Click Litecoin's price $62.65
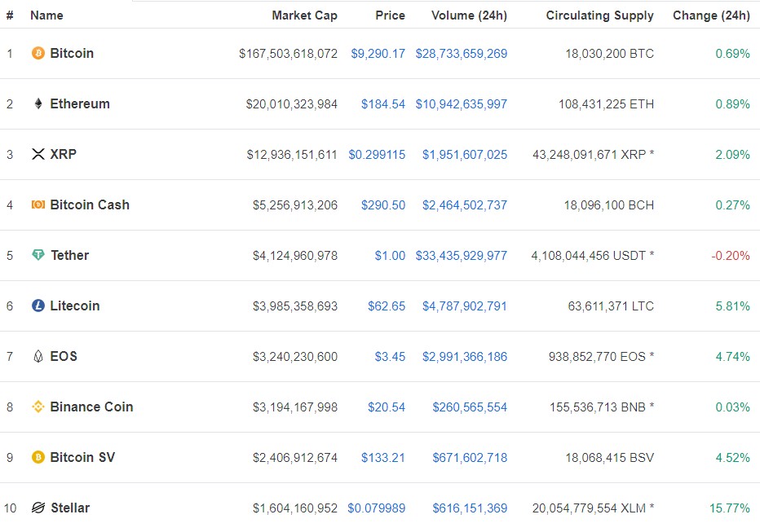Screen dimensions: 760x532 [x=387, y=306]
